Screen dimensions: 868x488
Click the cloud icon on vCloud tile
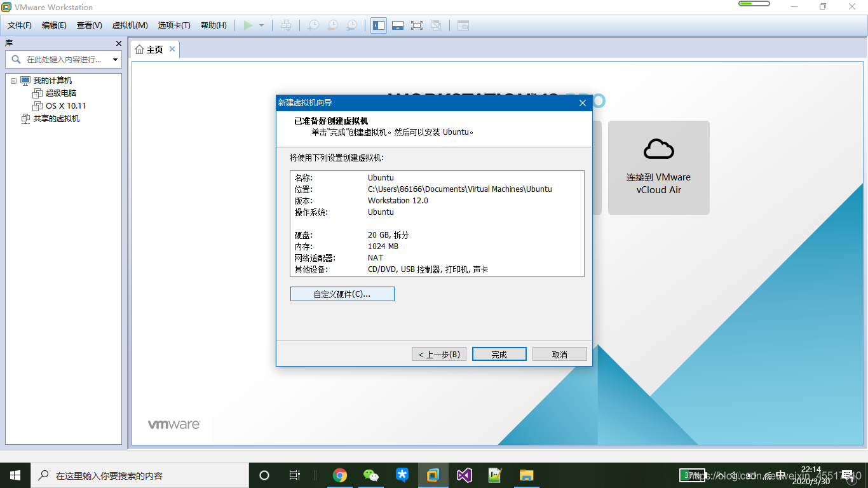pos(658,149)
